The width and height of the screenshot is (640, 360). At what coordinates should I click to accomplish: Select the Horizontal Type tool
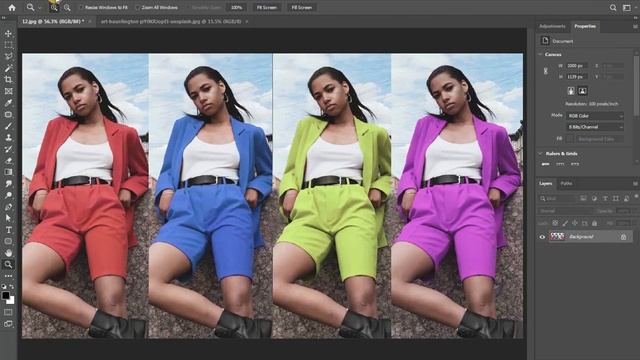pyautogui.click(x=8, y=230)
